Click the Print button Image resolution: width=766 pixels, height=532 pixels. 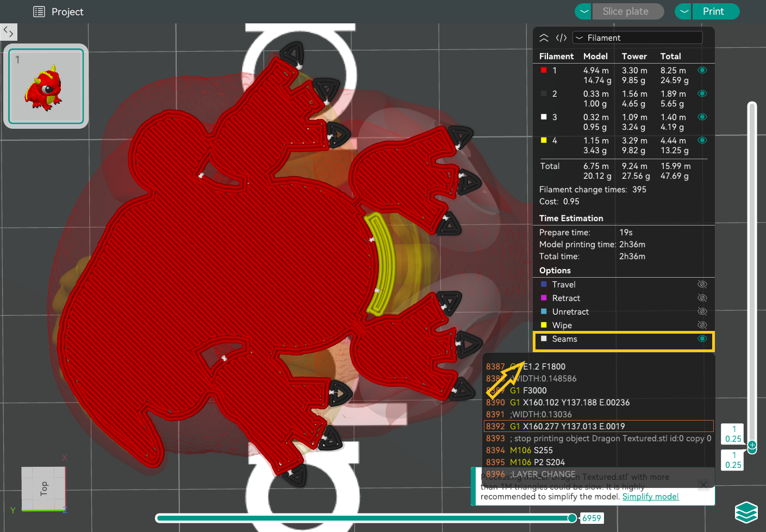pos(715,11)
